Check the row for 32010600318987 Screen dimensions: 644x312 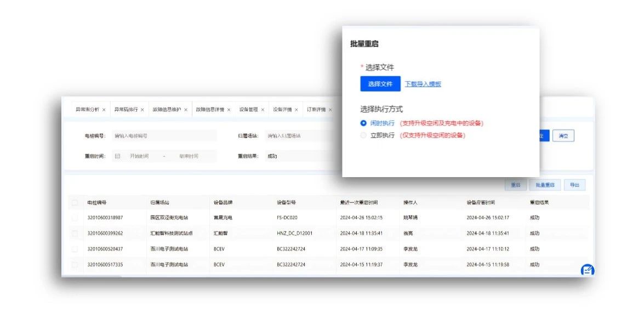coord(75,218)
